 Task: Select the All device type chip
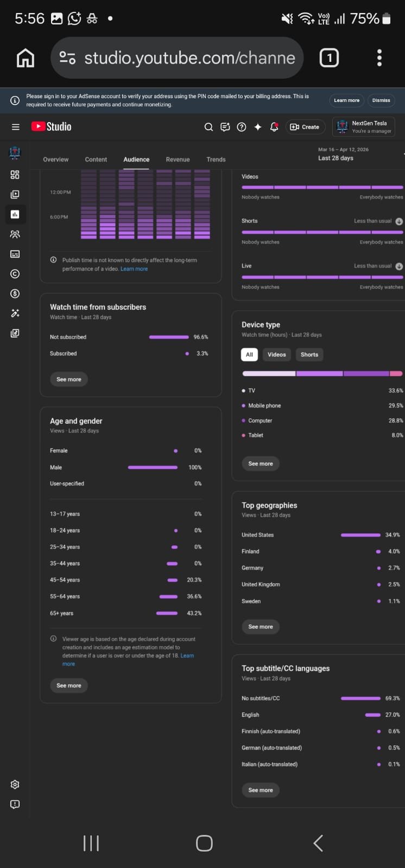(249, 355)
